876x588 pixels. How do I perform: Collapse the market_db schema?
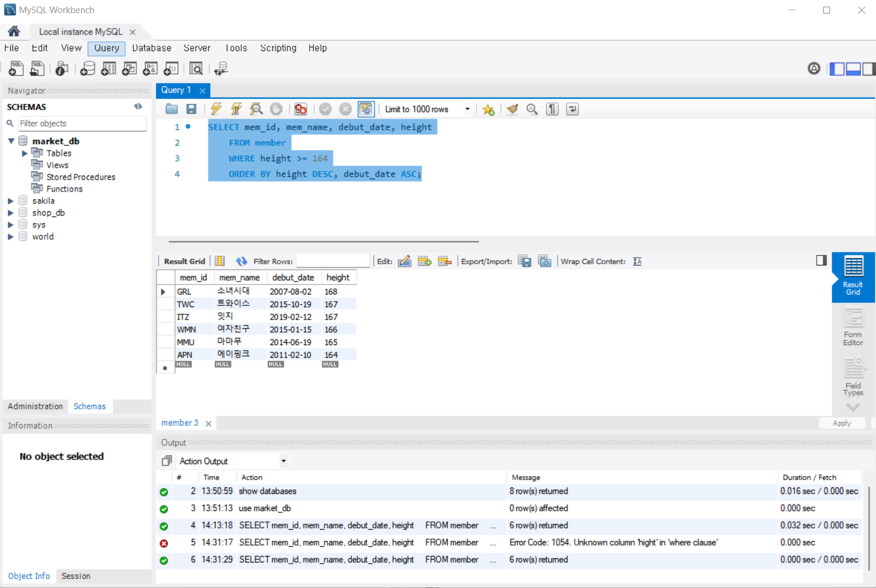[11, 141]
